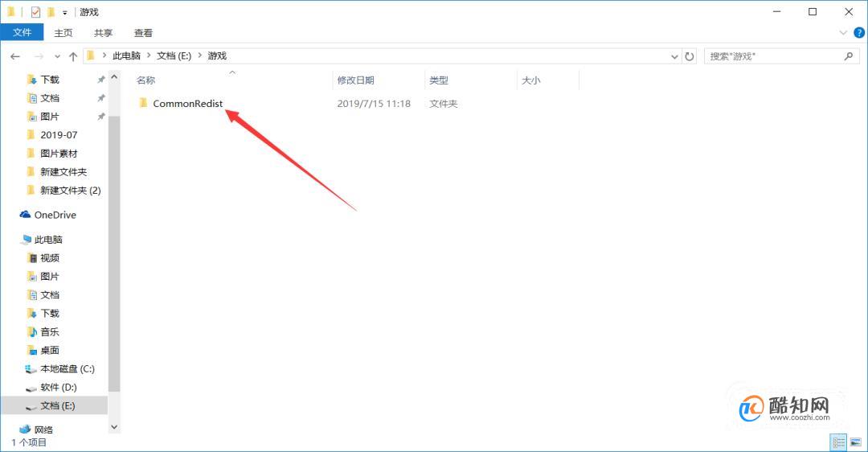Click the navigation pane scrollbar thumb
The height and width of the screenshot is (452, 868).
[114, 253]
